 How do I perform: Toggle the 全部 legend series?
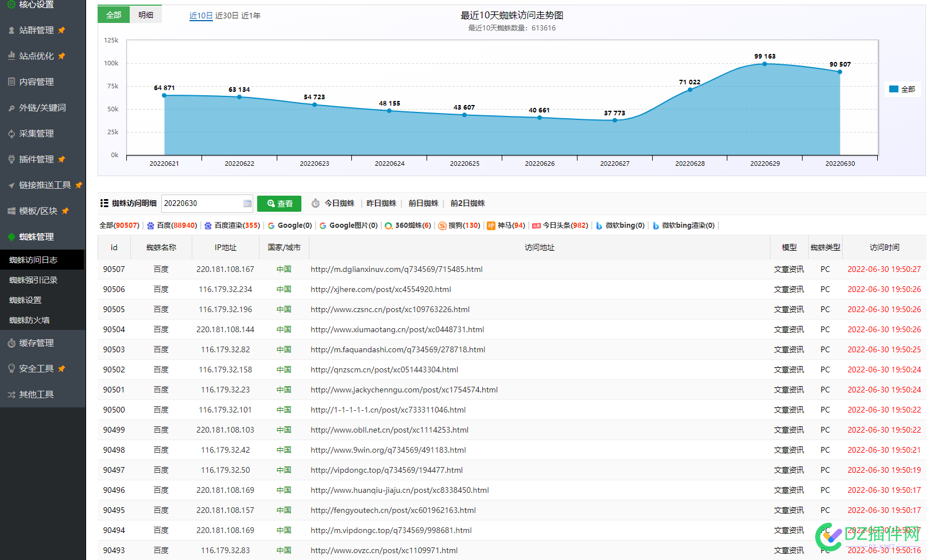click(x=902, y=89)
